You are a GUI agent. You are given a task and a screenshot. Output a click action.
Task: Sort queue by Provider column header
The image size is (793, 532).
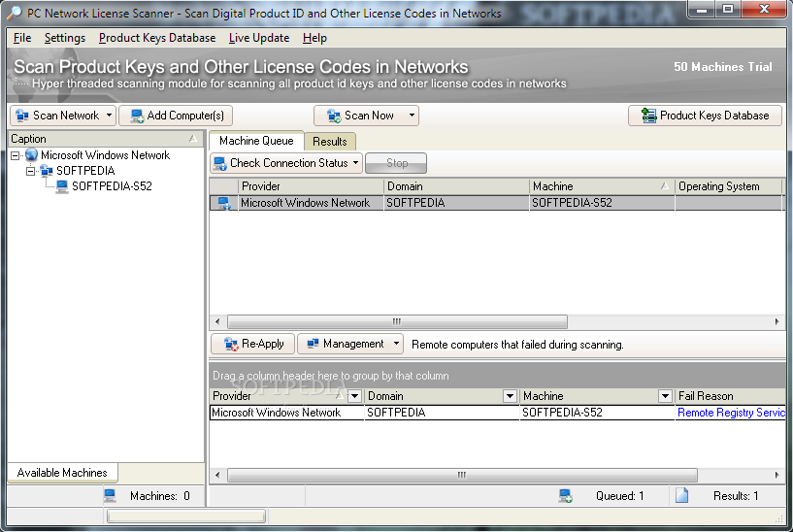click(x=311, y=186)
